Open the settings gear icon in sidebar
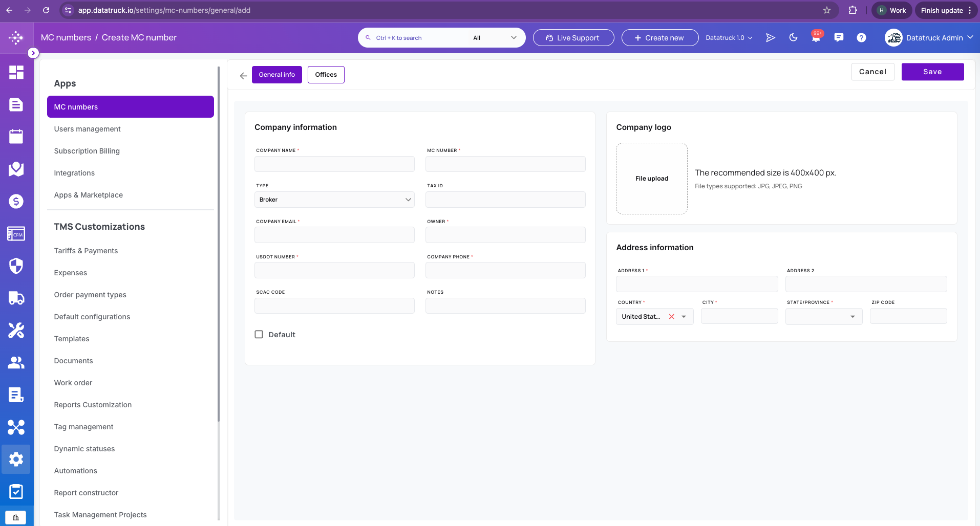 [16, 459]
